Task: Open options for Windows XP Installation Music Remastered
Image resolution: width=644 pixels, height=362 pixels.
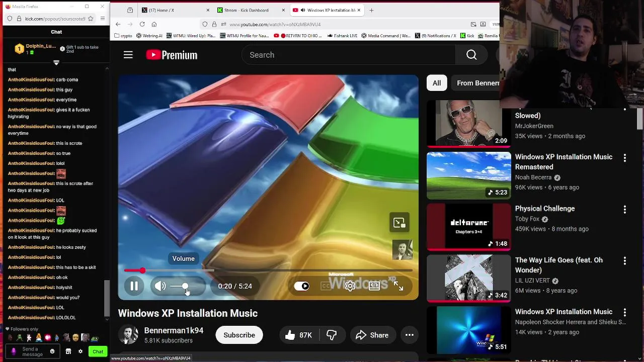Action: pos(625,158)
